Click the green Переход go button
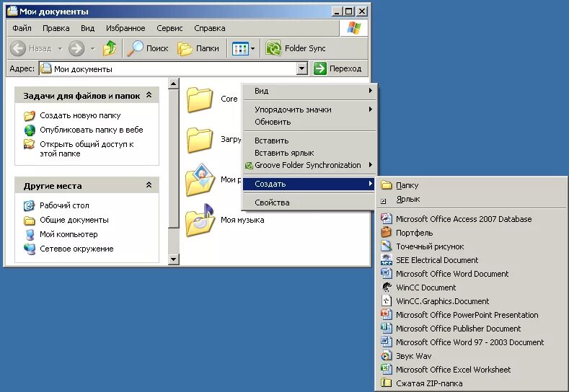 [338, 68]
